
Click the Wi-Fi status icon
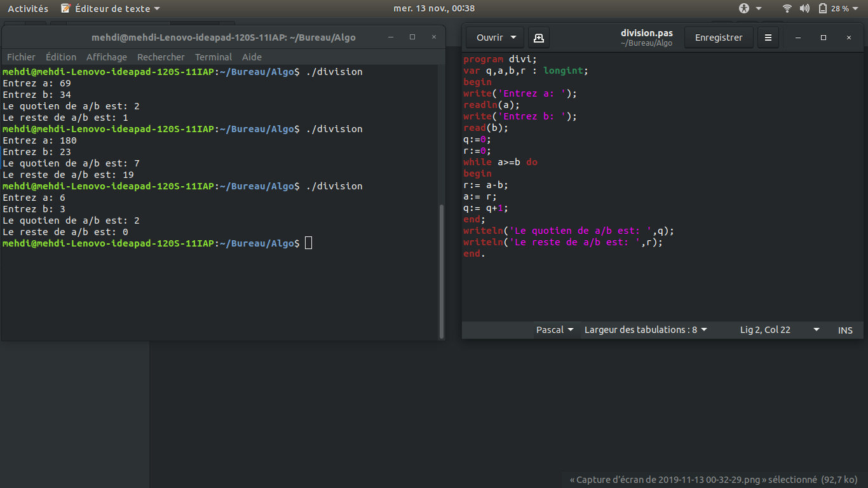[x=787, y=8]
